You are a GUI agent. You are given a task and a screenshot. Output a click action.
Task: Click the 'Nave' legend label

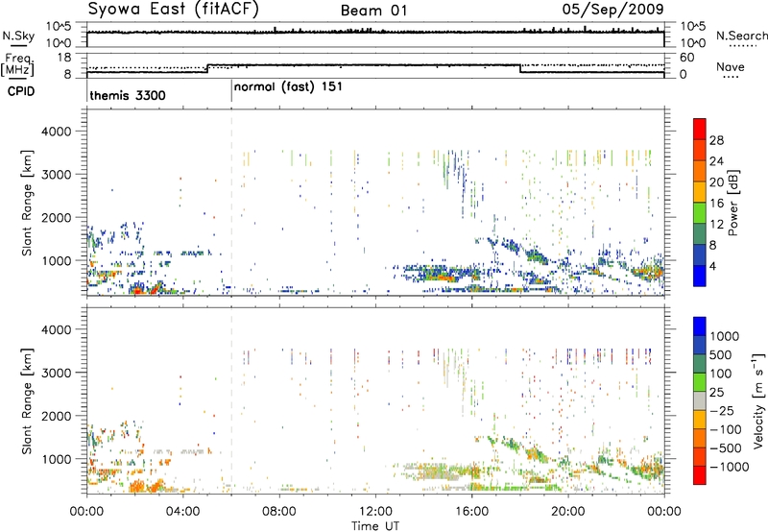coord(731,66)
